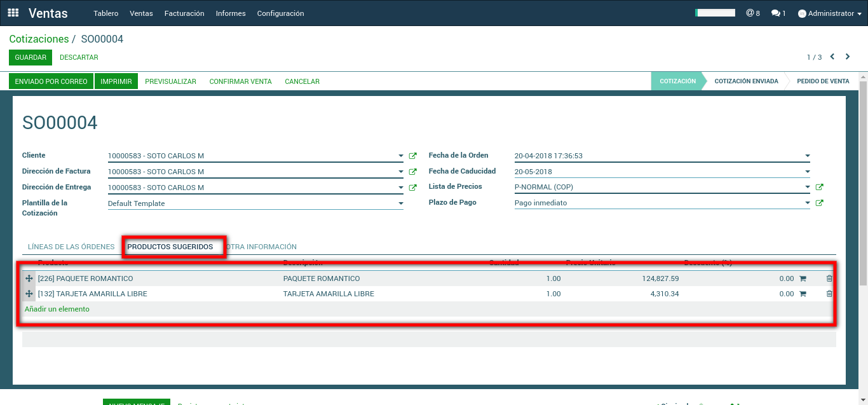Open the Facturación menu
Image resolution: width=868 pixels, height=405 pixels.
[184, 13]
